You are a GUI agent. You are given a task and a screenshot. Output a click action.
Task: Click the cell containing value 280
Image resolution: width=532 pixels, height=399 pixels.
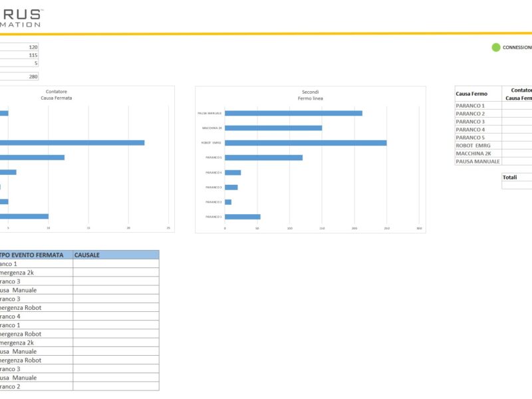pos(20,76)
